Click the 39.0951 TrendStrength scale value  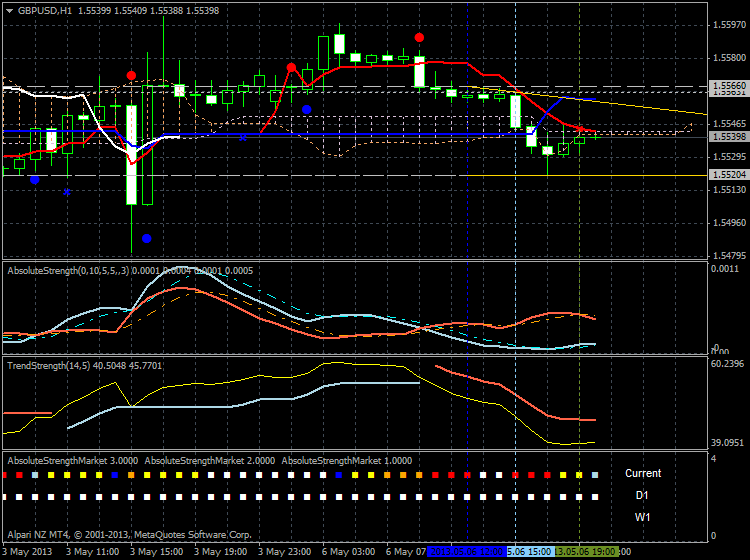(x=728, y=443)
